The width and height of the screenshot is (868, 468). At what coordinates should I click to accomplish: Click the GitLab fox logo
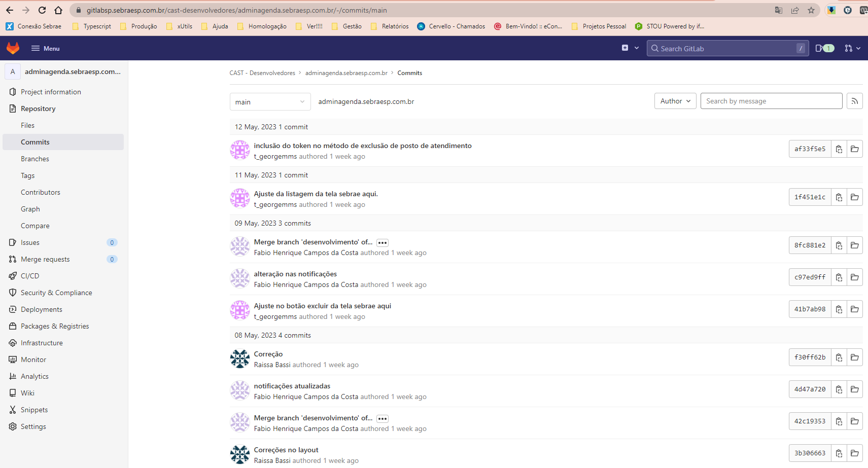pyautogui.click(x=13, y=48)
